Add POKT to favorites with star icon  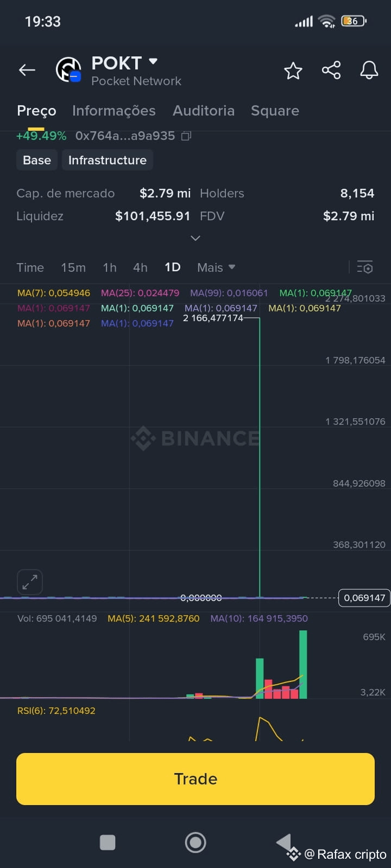pos(293,71)
